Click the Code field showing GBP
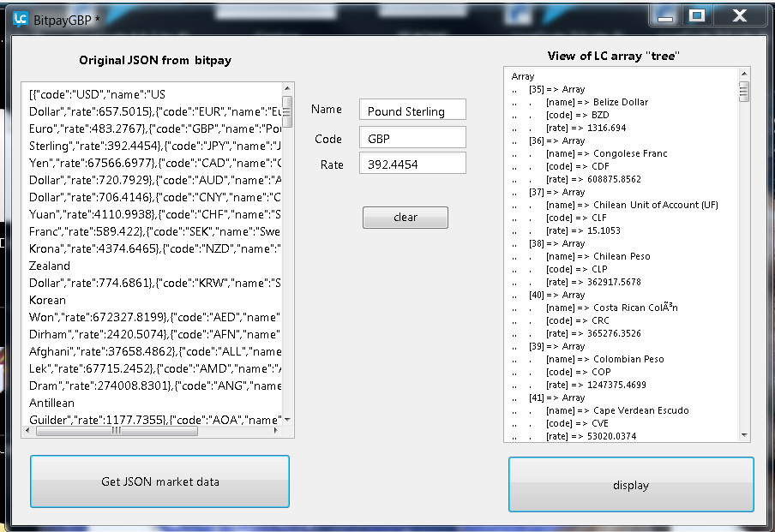Image resolution: width=775 pixels, height=532 pixels. (x=412, y=138)
